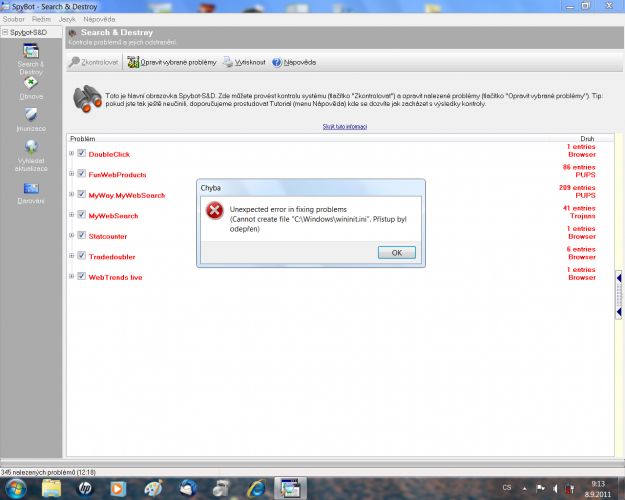Uncheck the Statcounter checkbox
The width and height of the screenshot is (625, 500).
point(82,235)
